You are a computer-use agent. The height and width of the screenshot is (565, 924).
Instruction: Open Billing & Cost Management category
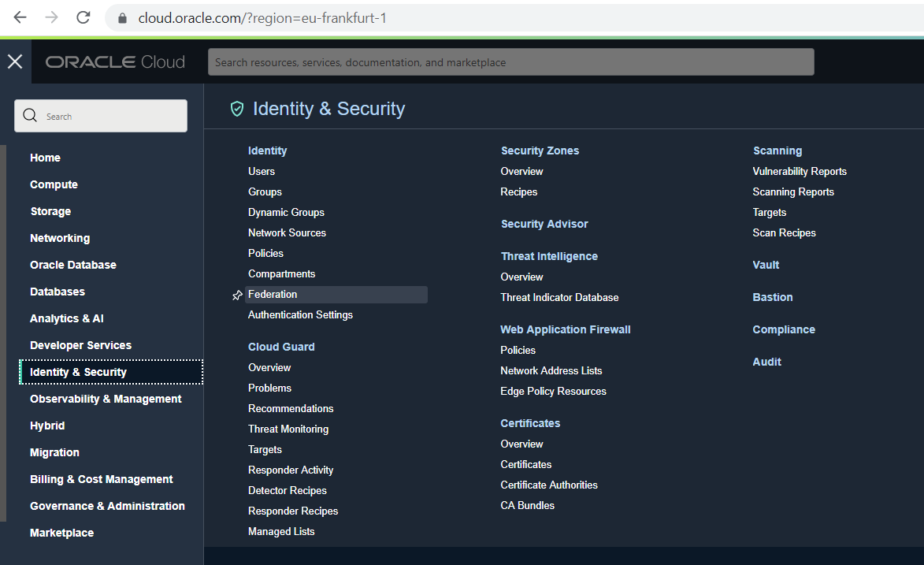coord(101,479)
